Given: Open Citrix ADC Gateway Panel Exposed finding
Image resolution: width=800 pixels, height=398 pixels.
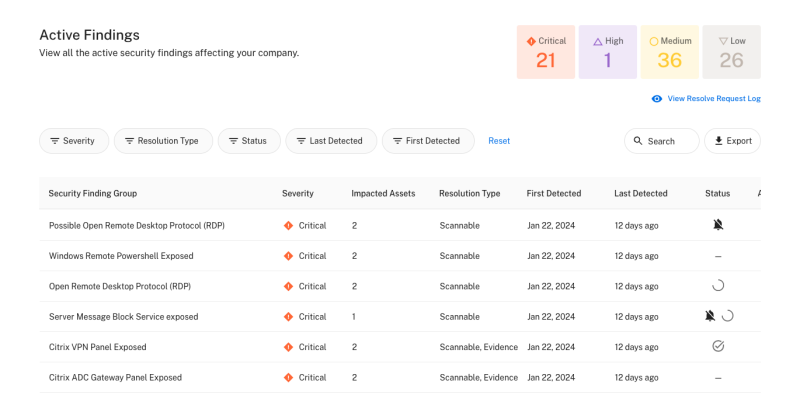Looking at the screenshot, I should point(115,378).
